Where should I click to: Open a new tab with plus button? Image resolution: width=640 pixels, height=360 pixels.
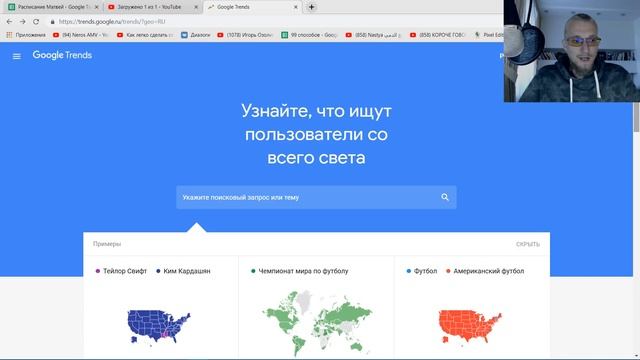coord(311,7)
